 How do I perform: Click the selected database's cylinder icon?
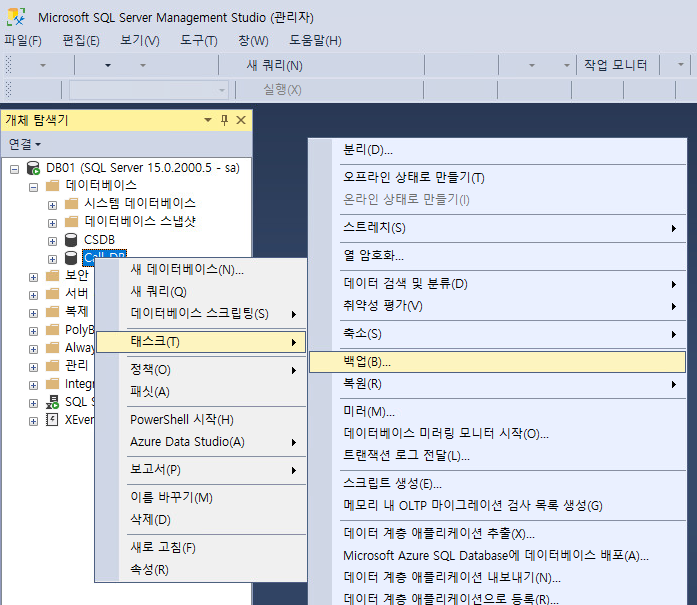pos(71,258)
